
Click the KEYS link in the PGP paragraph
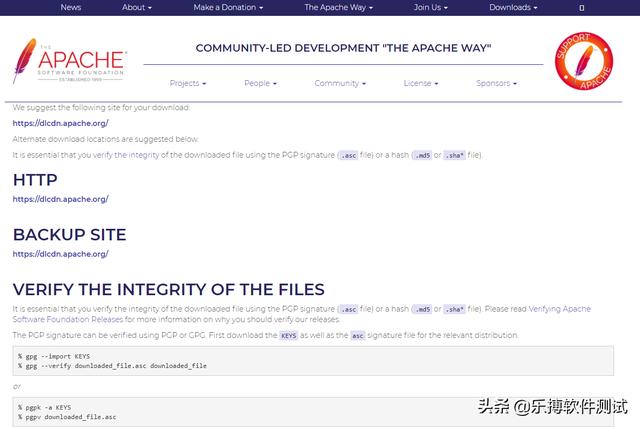[x=289, y=336]
